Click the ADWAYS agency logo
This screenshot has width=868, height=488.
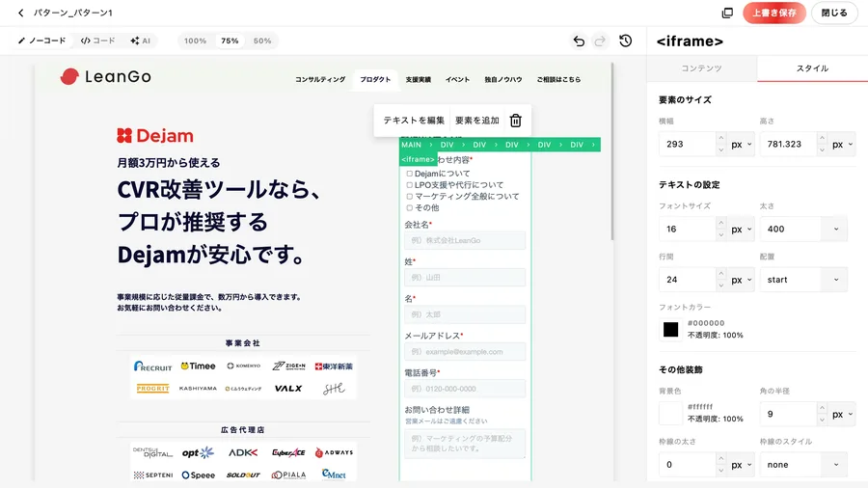pos(334,452)
